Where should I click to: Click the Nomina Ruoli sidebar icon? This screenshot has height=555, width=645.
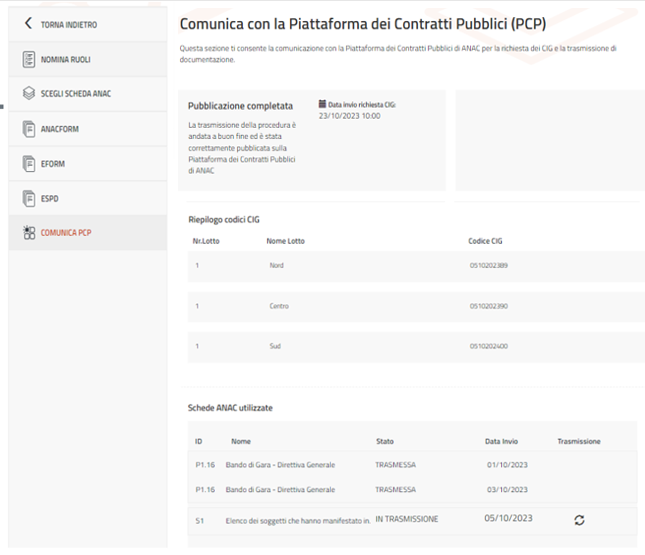point(28,59)
